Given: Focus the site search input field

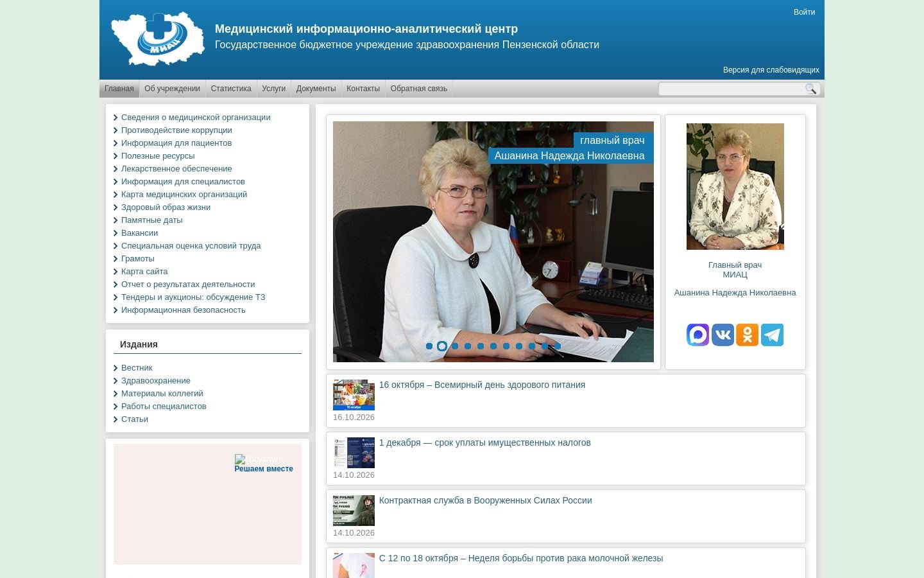Looking at the screenshot, I should click(732, 89).
